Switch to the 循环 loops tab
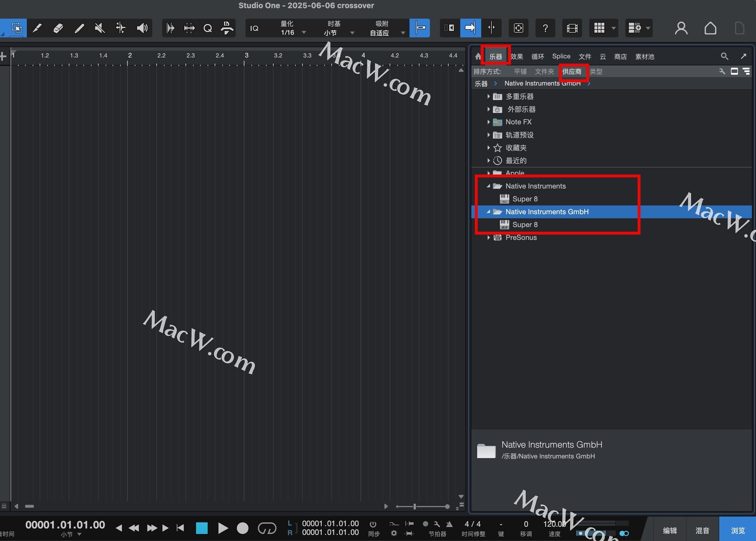756x541 pixels. click(x=537, y=56)
